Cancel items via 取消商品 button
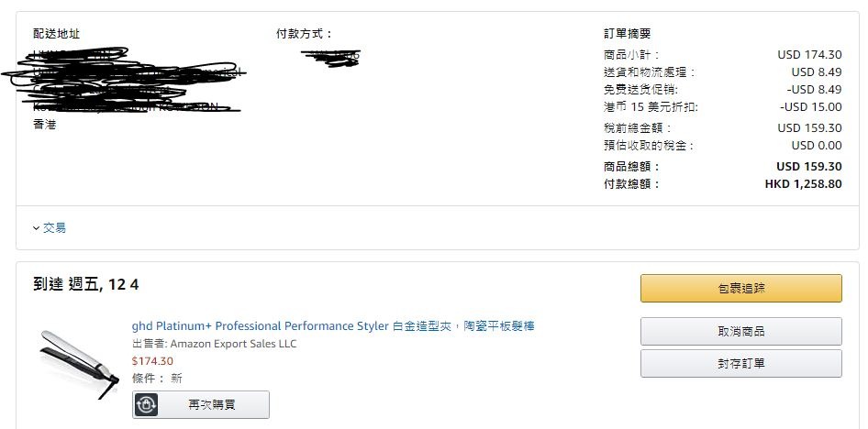The height and width of the screenshot is (429, 868). point(740,331)
